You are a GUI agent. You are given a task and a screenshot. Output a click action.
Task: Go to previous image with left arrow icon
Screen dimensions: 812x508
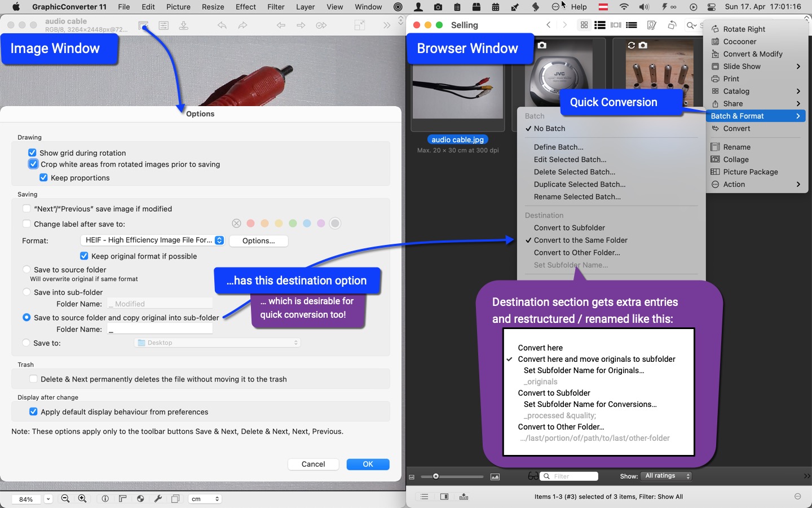pyautogui.click(x=281, y=25)
